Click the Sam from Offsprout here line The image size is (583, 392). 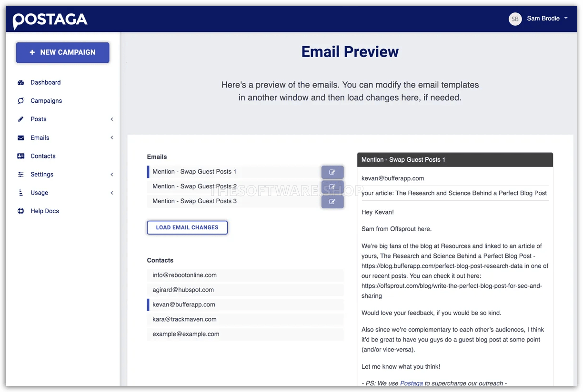coord(396,229)
